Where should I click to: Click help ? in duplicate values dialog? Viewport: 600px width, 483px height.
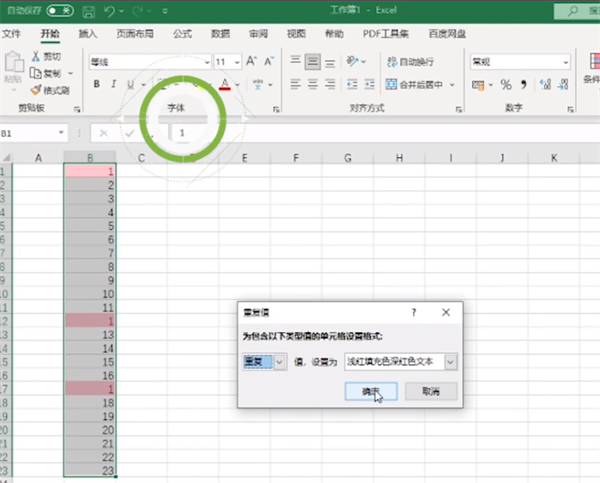pyautogui.click(x=414, y=313)
